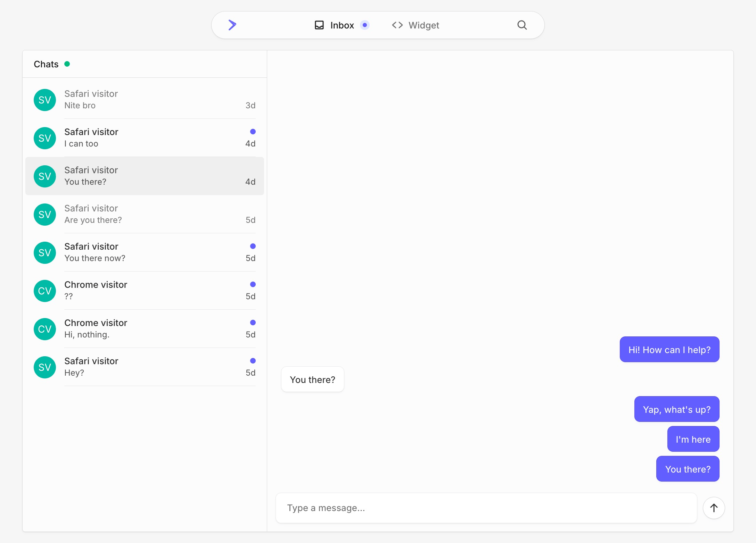The image size is (756, 543).
Task: Click the Widget code brackets icon
Action: coord(397,25)
